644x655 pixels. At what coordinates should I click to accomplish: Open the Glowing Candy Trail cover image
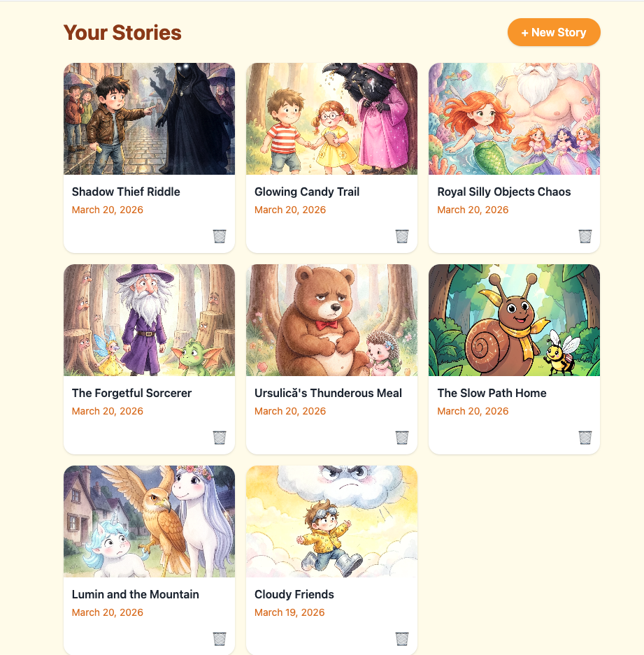tap(331, 118)
